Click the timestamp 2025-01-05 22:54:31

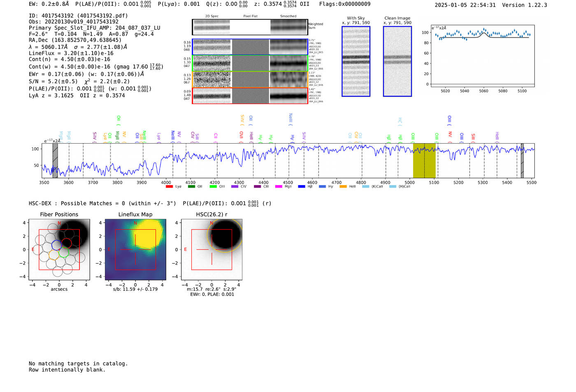tap(465, 5)
